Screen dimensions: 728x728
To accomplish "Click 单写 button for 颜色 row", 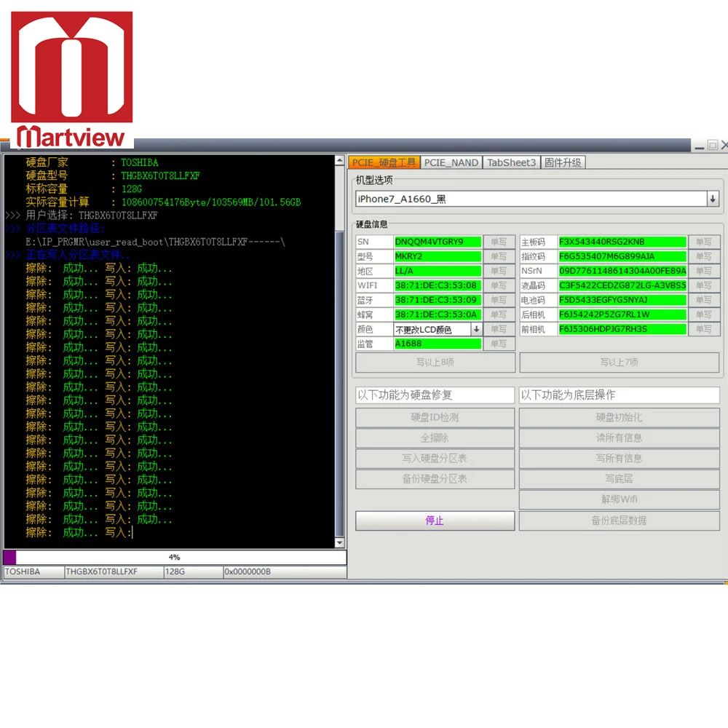I will point(499,329).
